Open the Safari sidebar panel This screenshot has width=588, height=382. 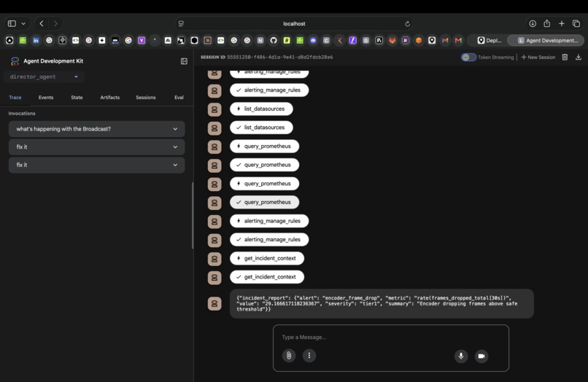(12, 23)
